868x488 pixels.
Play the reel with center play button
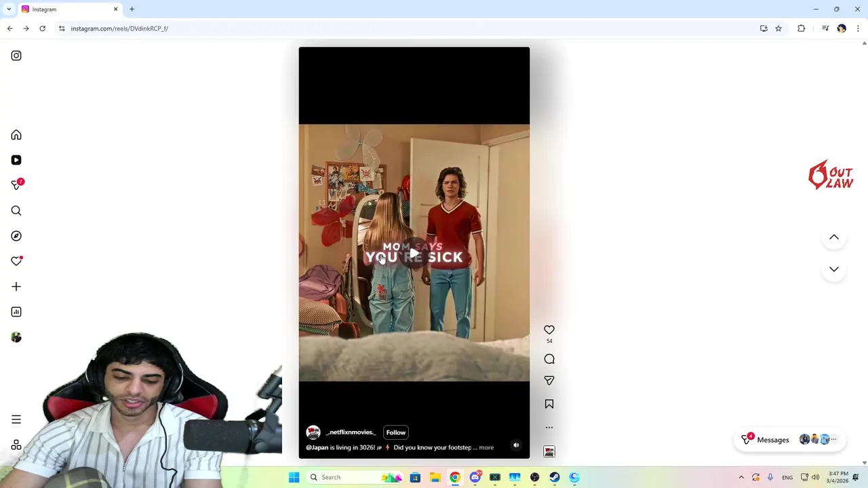[414, 254]
